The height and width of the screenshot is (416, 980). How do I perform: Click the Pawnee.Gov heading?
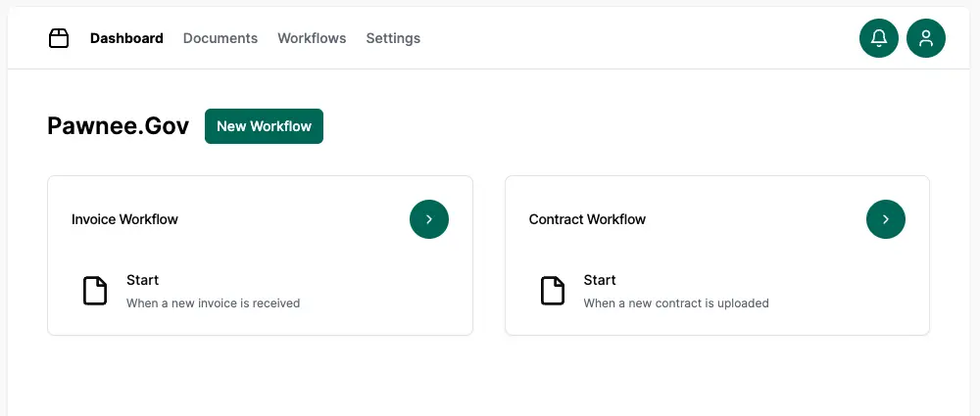coord(119,126)
